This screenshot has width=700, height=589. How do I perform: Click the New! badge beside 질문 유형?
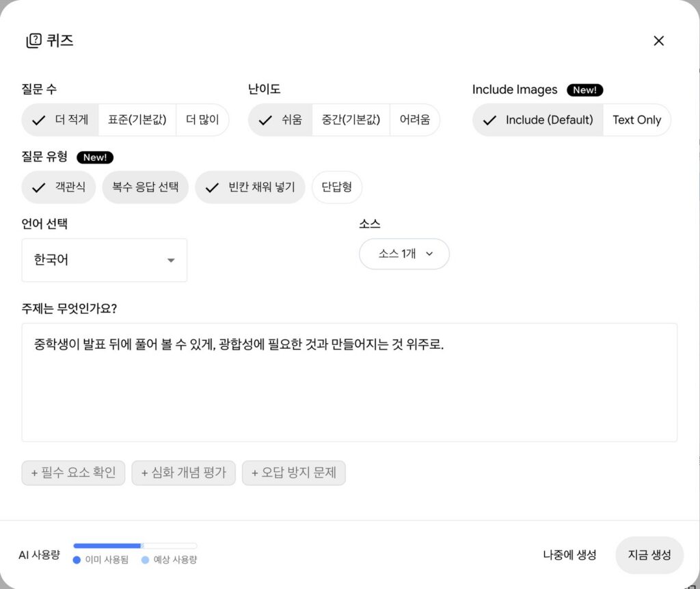click(95, 157)
